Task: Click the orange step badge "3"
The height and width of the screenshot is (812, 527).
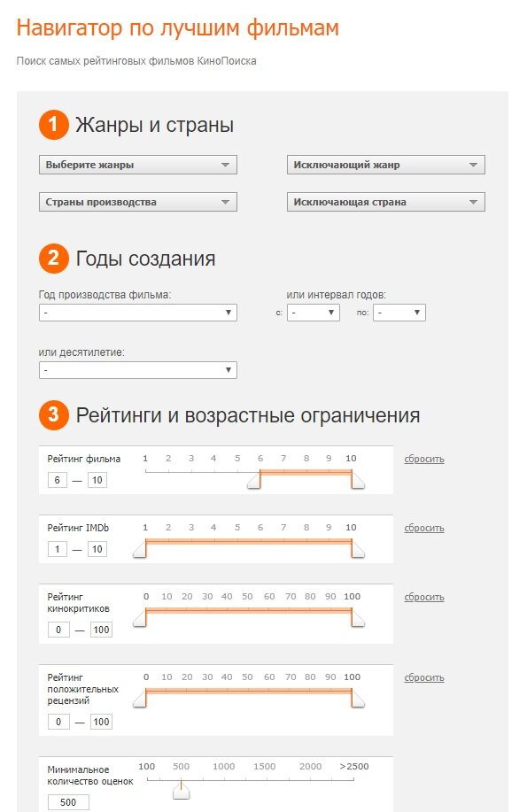Action: pos(53,415)
